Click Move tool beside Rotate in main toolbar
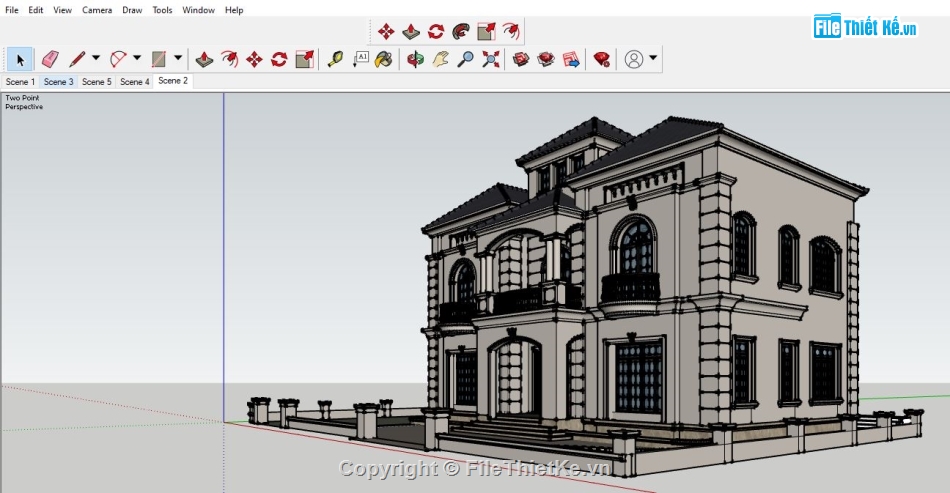Viewport: 950px width, 493px height. coord(254,59)
